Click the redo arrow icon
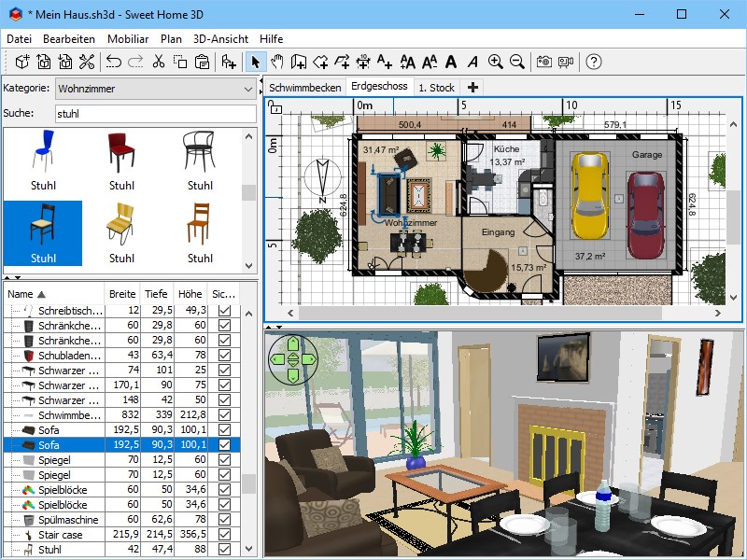The height and width of the screenshot is (560, 747). pyautogui.click(x=135, y=62)
